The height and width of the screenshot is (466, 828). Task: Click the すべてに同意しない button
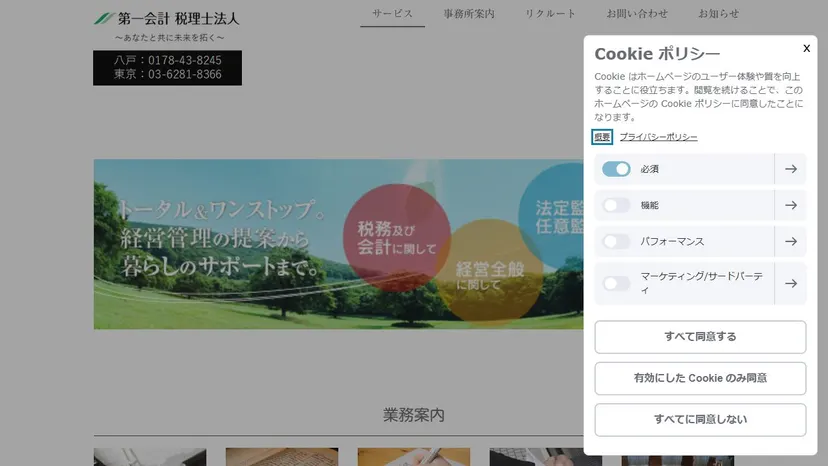pyautogui.click(x=700, y=420)
